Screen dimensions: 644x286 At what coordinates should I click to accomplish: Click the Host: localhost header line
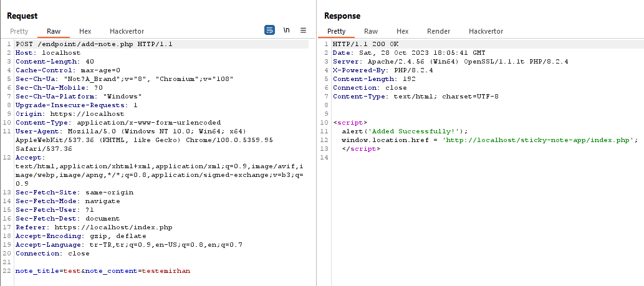48,53
